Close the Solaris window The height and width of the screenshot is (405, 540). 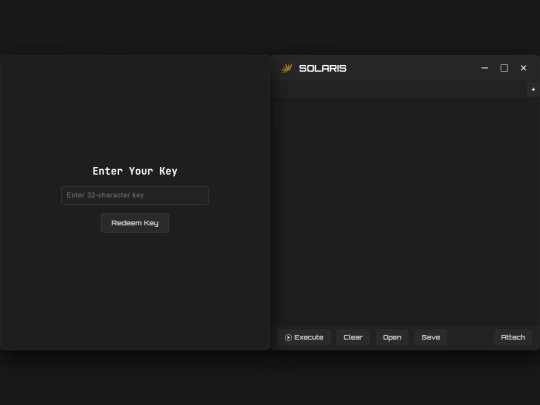(523, 68)
